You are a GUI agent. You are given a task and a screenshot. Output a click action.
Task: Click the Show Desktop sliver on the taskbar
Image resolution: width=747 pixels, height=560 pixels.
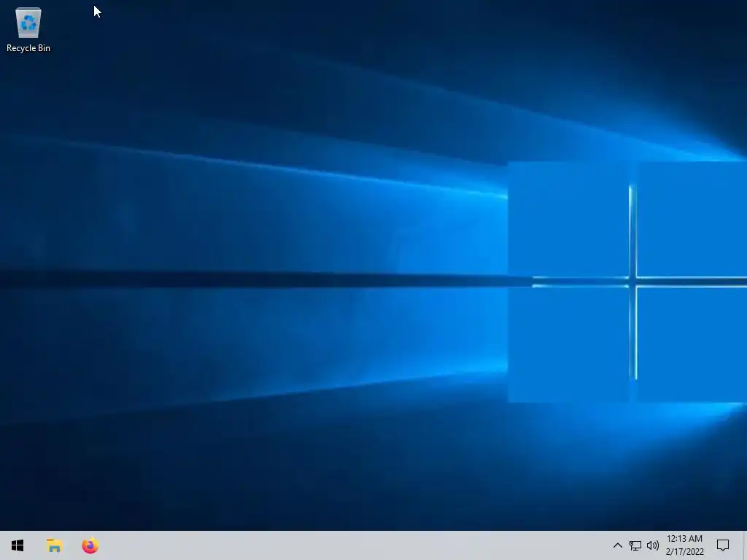coord(744,545)
